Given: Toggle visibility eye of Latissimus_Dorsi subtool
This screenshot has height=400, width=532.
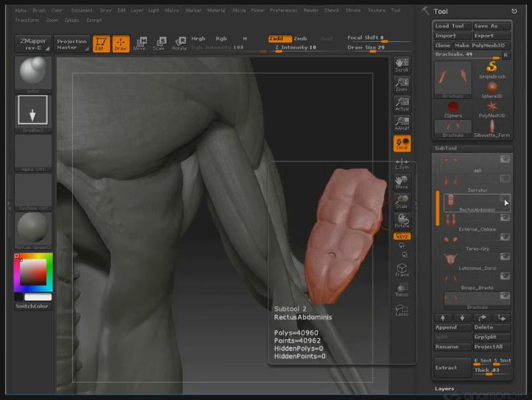Looking at the screenshot, I should 505,257.
